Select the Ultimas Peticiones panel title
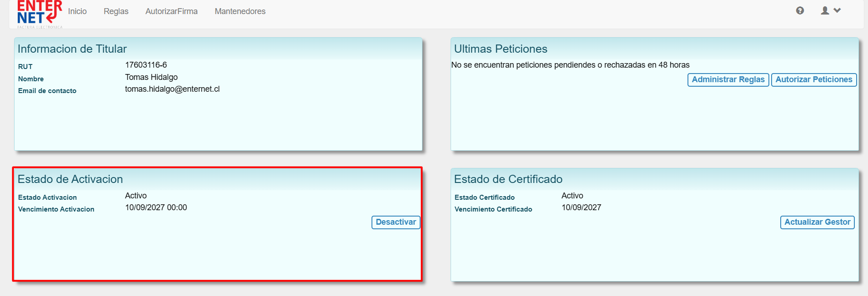This screenshot has height=296, width=868. (x=501, y=49)
